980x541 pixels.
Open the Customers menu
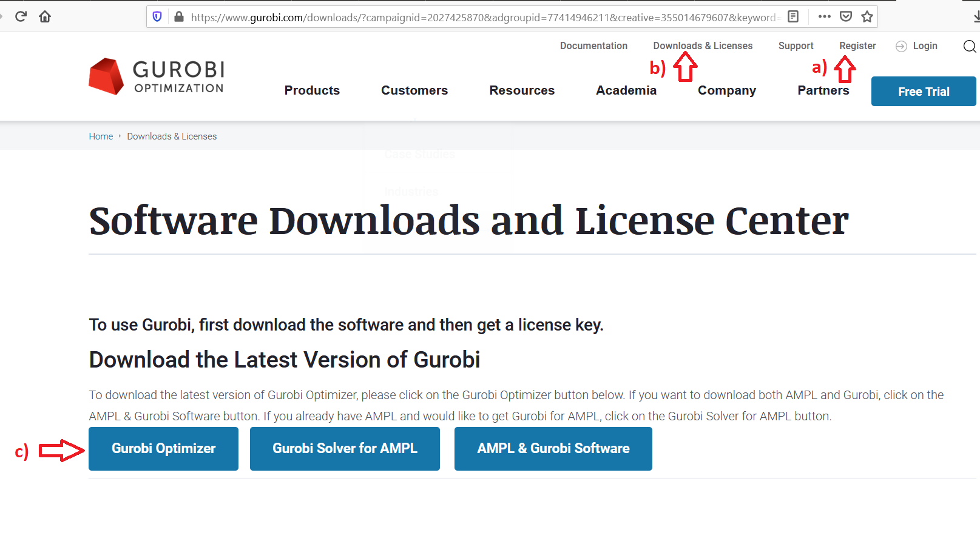click(x=414, y=90)
